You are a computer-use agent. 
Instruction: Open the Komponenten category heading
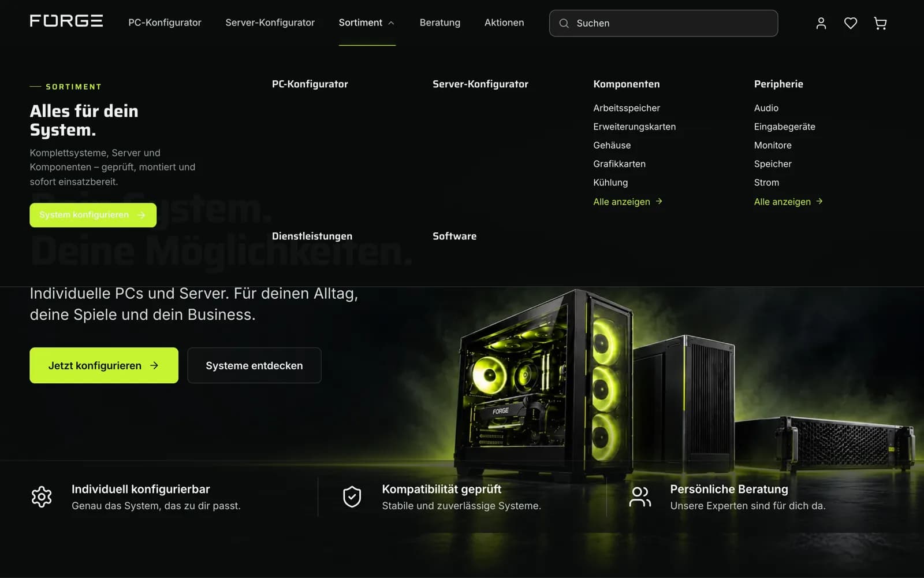tap(626, 84)
